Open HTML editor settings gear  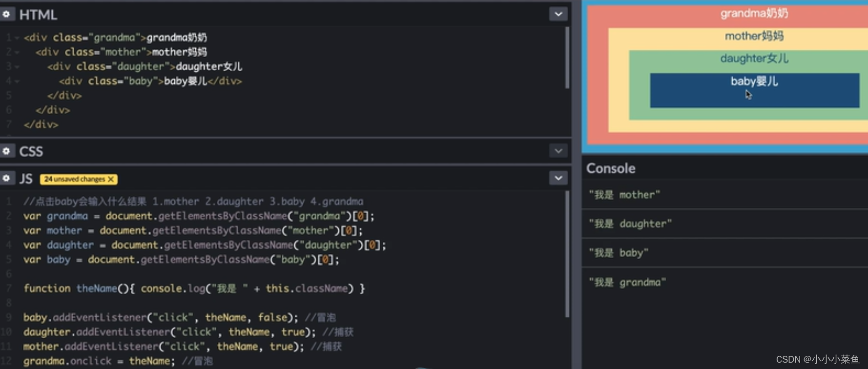(6, 14)
